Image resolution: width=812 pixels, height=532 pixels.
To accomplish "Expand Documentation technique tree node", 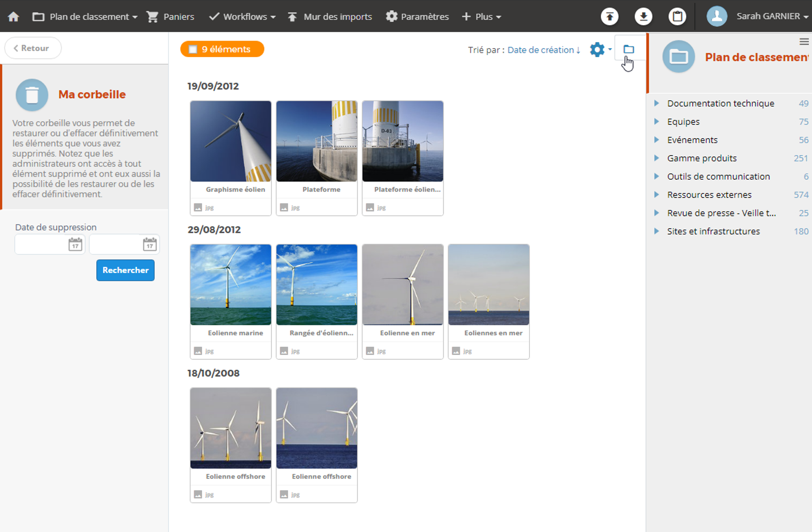I will 657,103.
